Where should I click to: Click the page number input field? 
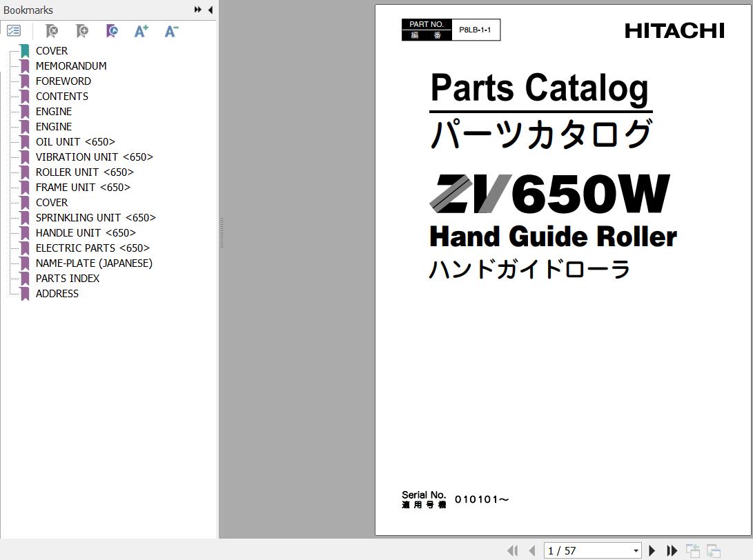pos(587,550)
